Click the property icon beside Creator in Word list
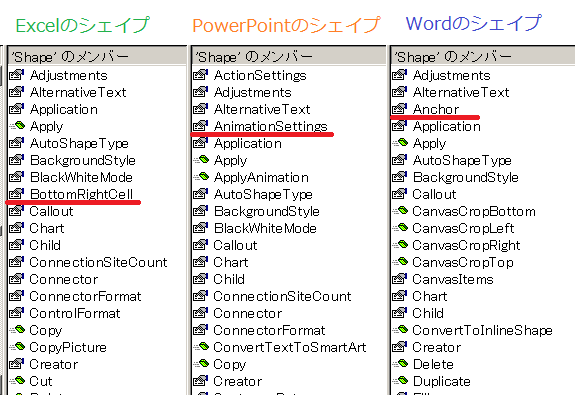Image resolution: width=575 pixels, height=395 pixels. pyautogui.click(x=400, y=347)
